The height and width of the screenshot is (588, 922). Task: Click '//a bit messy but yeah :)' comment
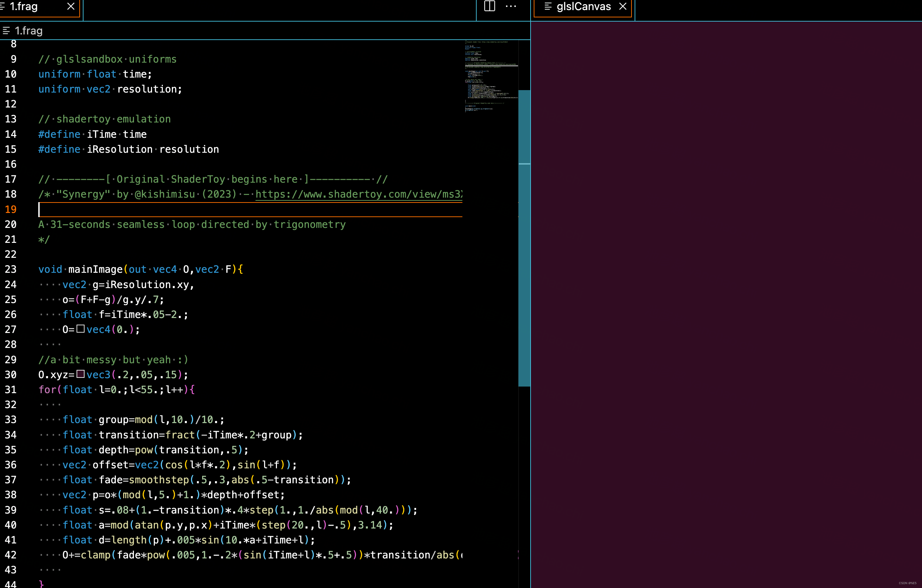113,360
